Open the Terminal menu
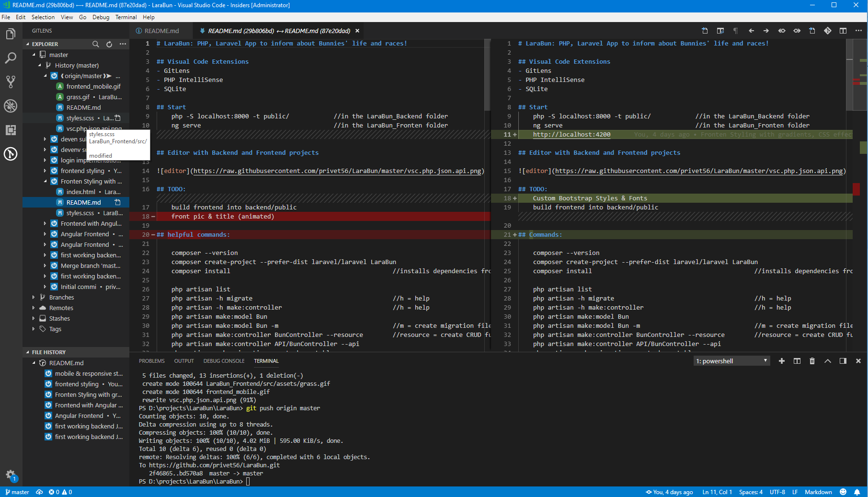The width and height of the screenshot is (868, 497). click(126, 17)
